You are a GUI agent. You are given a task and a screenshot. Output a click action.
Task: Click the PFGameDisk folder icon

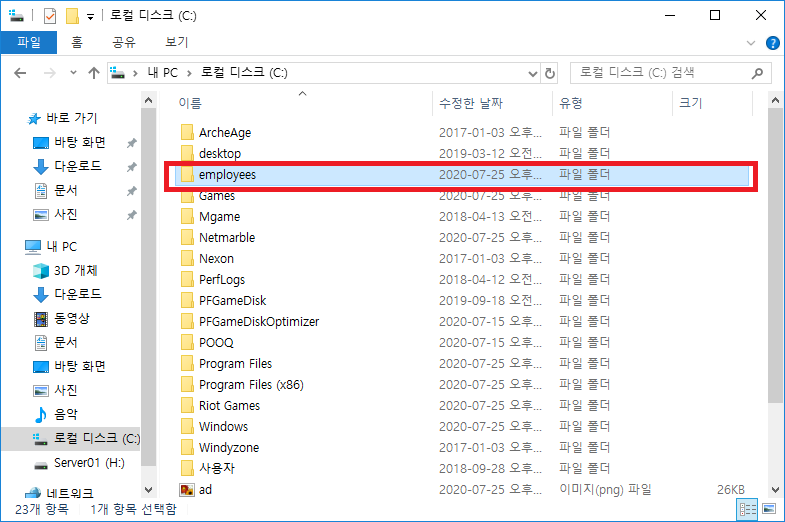187,300
